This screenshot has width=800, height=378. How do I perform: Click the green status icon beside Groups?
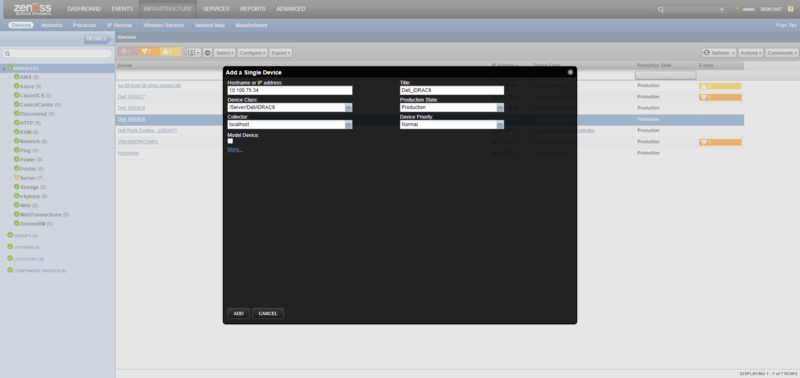click(10, 235)
